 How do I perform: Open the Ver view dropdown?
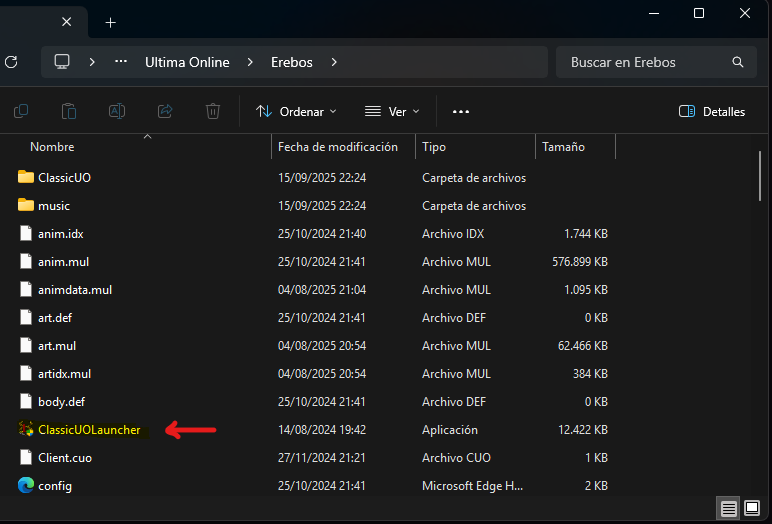[x=392, y=112]
